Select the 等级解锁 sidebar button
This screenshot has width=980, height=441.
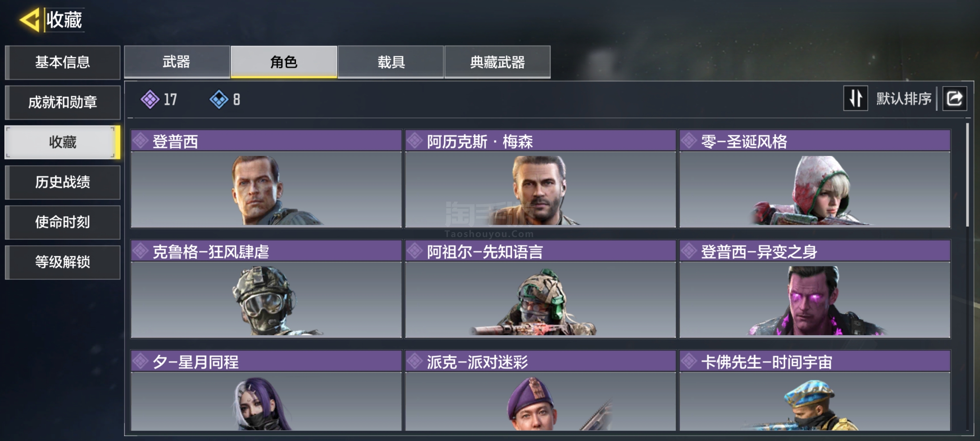(63, 262)
